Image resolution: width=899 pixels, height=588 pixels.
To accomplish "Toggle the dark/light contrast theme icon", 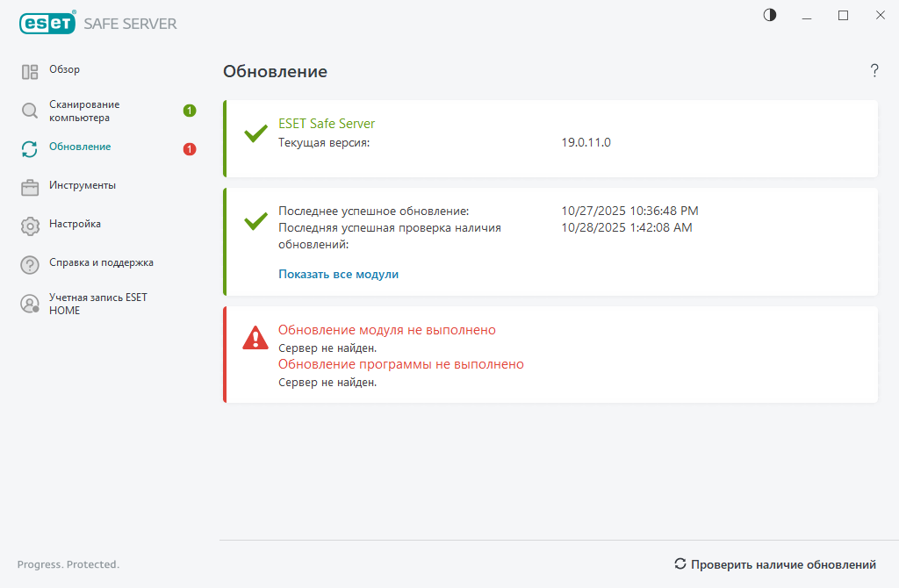I will point(770,15).
